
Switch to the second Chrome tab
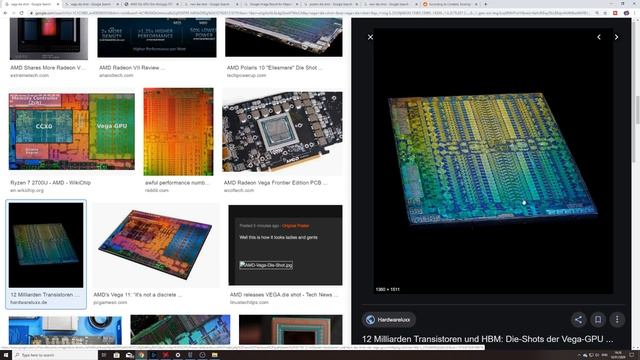pos(91,4)
